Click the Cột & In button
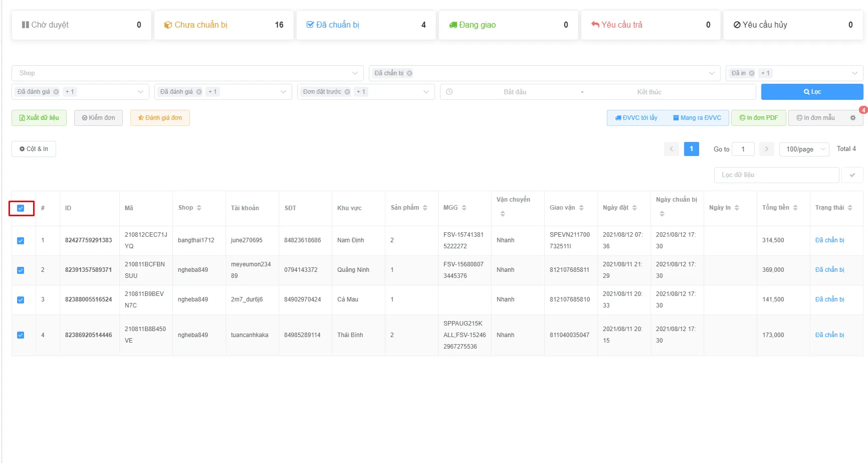 coord(34,149)
